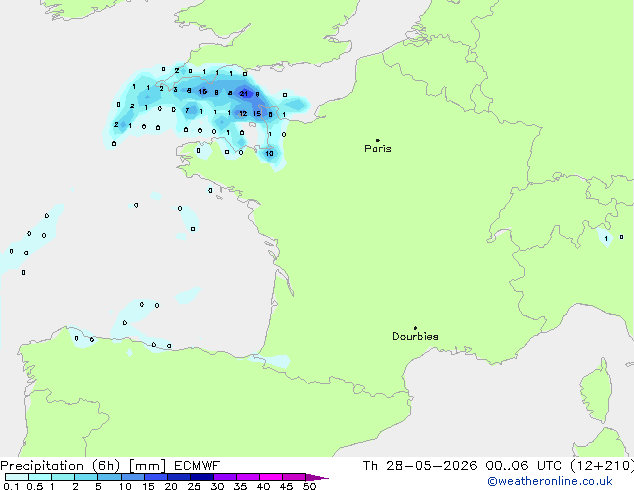Click the 'Precipitation (6h) [mm] ECMWF' title

pos(110,466)
